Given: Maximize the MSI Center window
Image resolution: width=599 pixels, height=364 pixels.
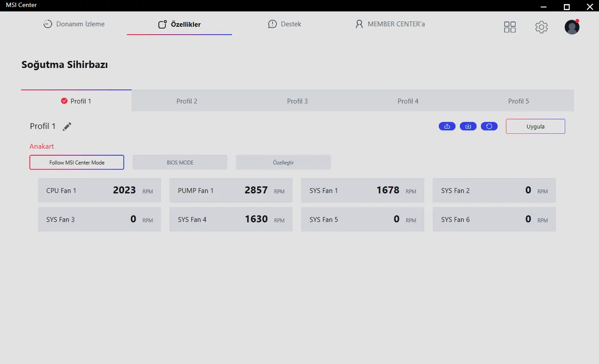Looking at the screenshot, I should (567, 7).
